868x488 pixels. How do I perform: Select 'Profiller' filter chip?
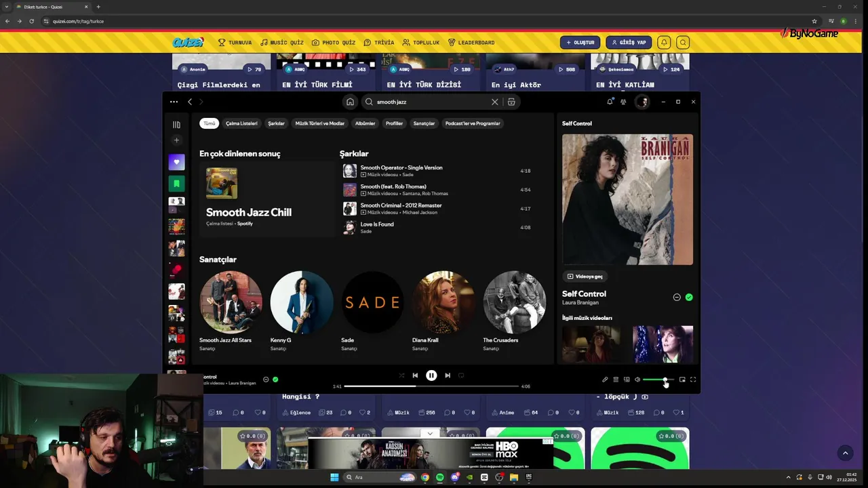point(394,123)
